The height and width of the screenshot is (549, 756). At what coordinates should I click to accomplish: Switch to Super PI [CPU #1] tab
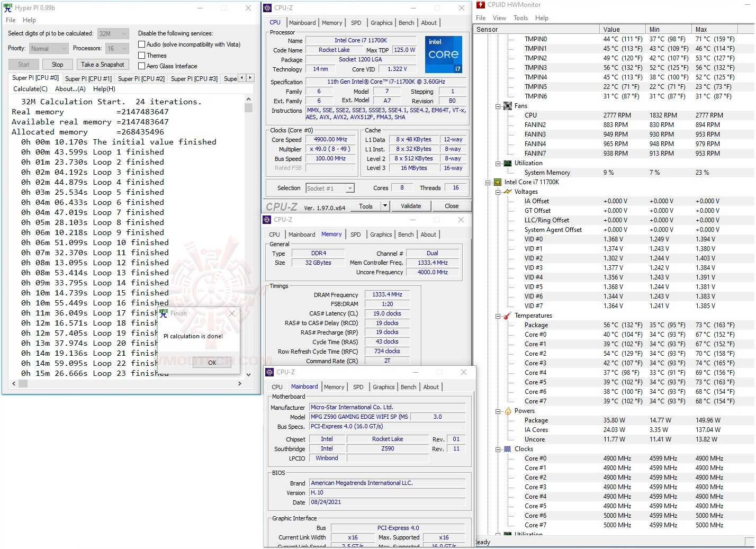pyautogui.click(x=88, y=79)
